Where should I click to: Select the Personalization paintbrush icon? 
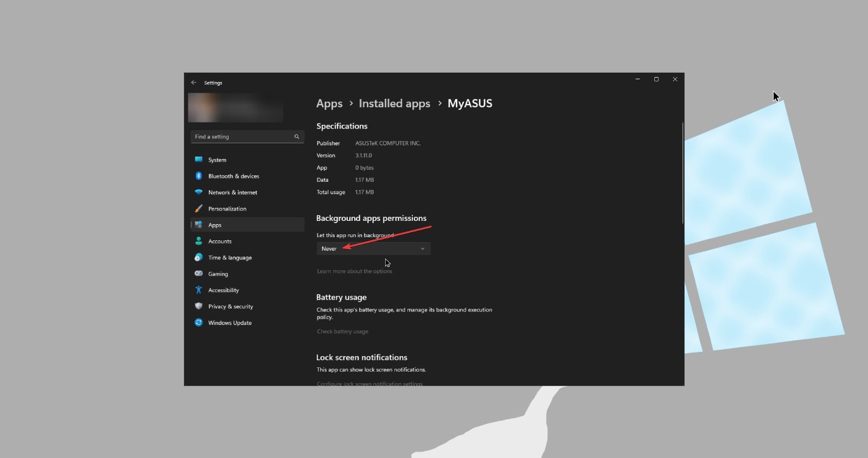click(199, 208)
